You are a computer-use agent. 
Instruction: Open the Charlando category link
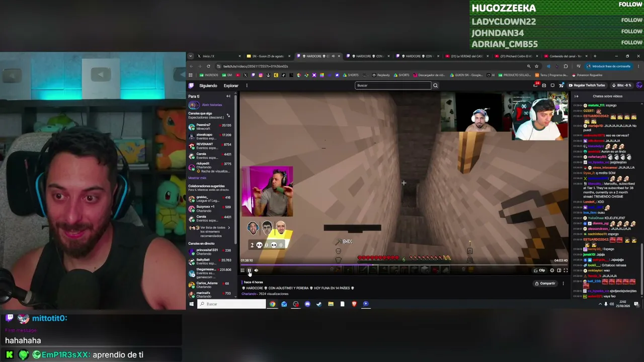(x=249, y=294)
